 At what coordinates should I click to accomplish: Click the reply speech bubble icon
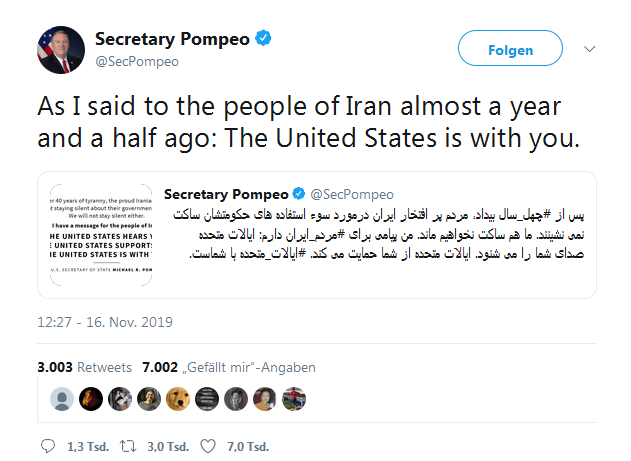(x=49, y=445)
